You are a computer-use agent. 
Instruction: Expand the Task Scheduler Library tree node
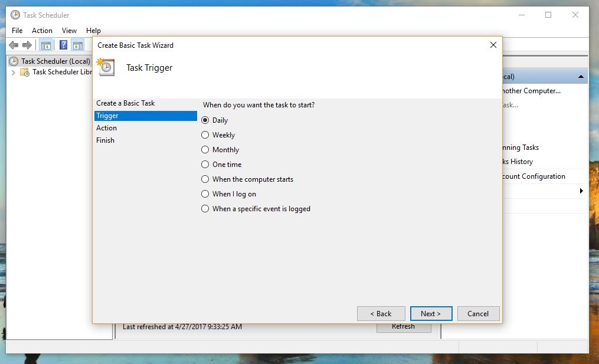(14, 72)
